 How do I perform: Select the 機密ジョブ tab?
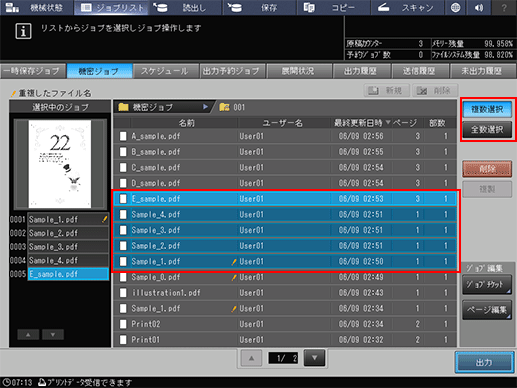pyautogui.click(x=99, y=71)
